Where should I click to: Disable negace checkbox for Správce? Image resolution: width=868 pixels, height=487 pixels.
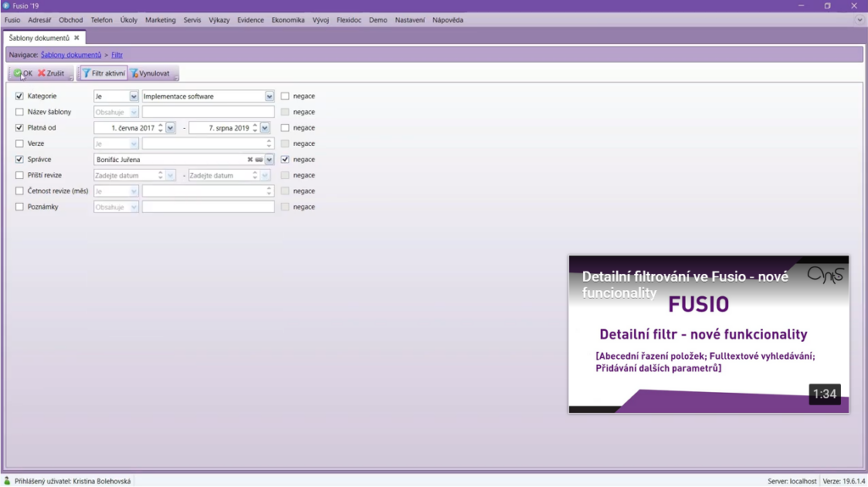coord(285,160)
